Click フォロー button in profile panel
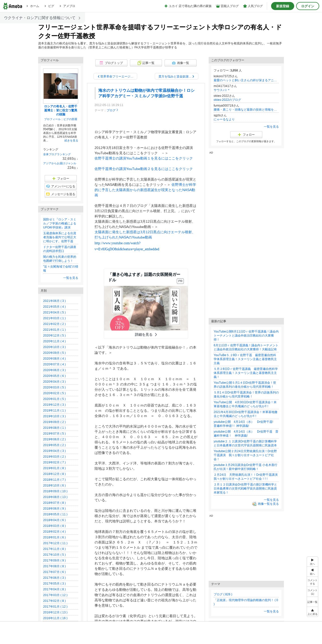The height and width of the screenshot is (644, 322). coord(61,179)
